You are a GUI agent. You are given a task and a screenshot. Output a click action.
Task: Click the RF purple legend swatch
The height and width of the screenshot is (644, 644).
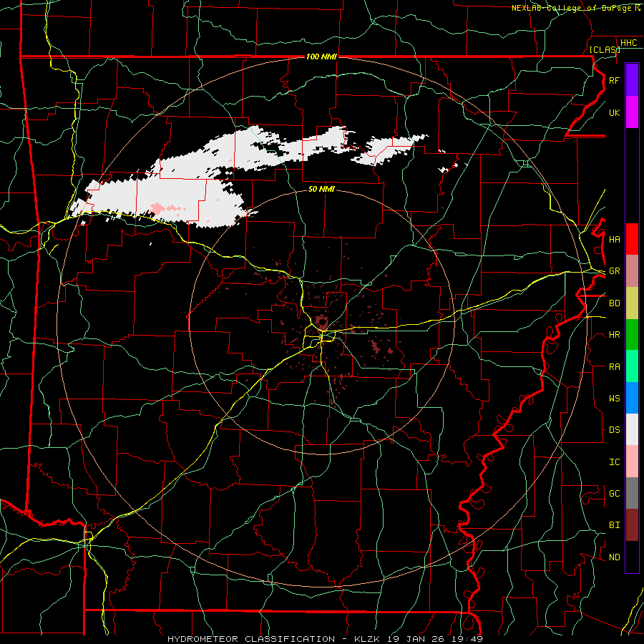pos(632,80)
